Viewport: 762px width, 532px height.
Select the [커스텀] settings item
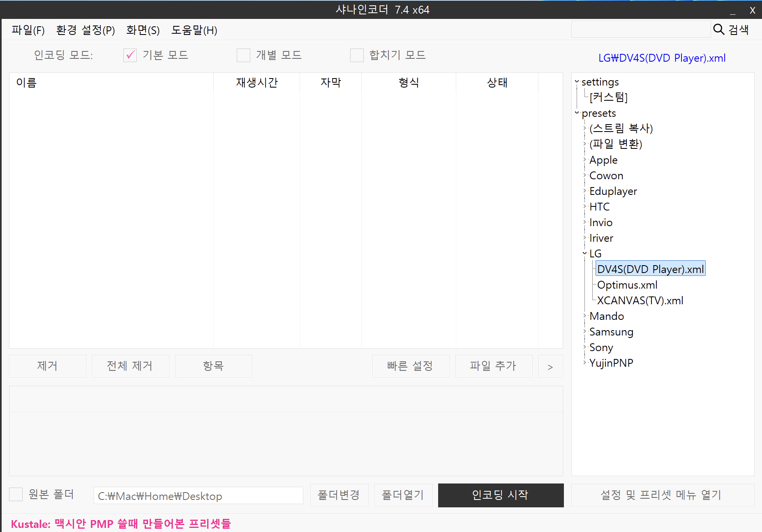tap(609, 97)
